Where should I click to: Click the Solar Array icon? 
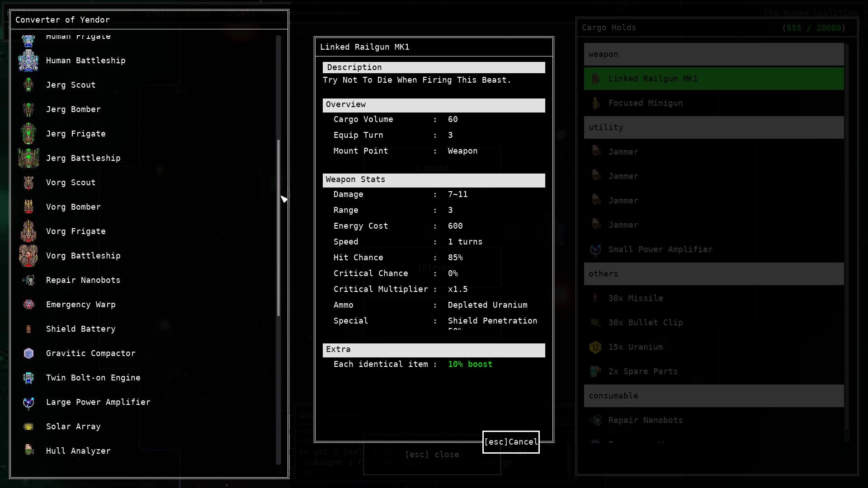pyautogui.click(x=28, y=427)
